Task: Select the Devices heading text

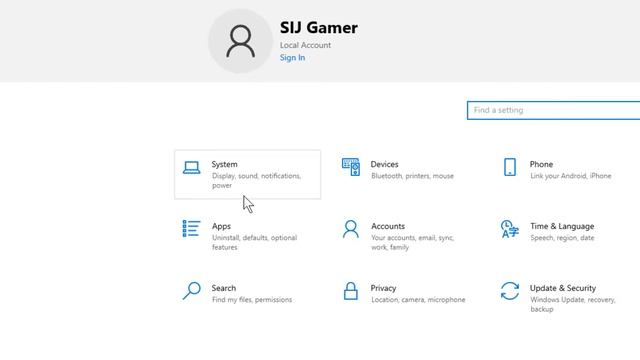Action: pos(384,164)
